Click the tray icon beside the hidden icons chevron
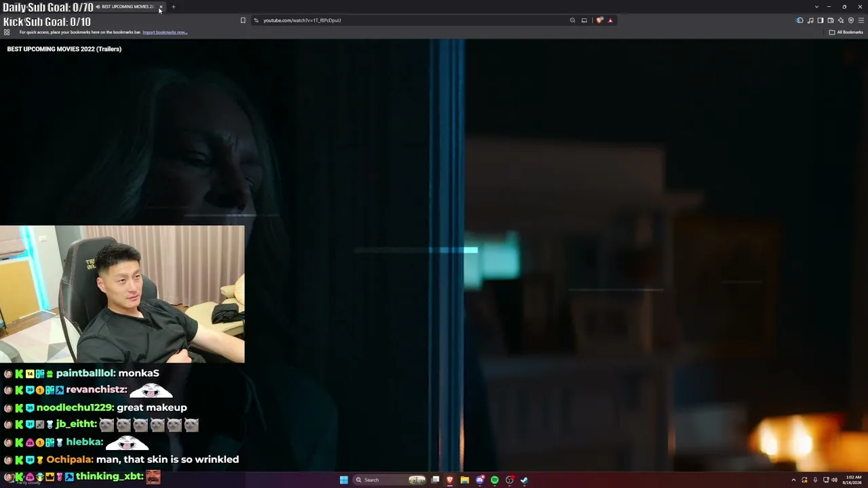This screenshot has width=868, height=488. pos(804,480)
